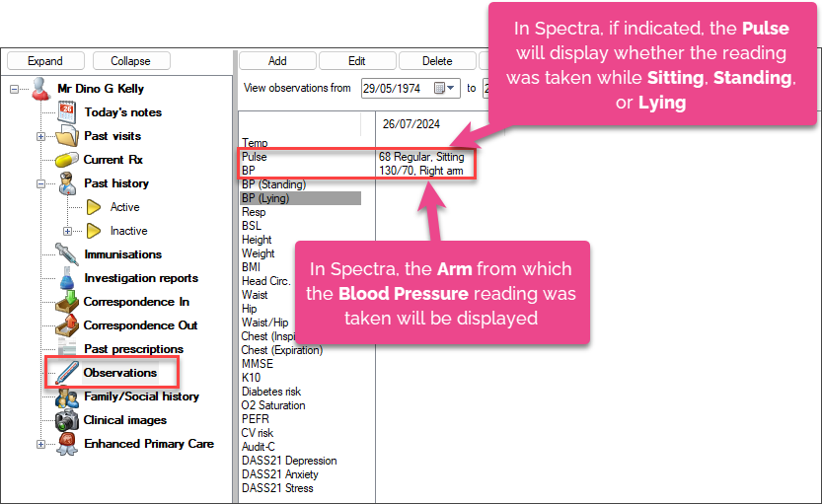Click the yellow Active flag icon
The image size is (822, 504).
point(94,207)
